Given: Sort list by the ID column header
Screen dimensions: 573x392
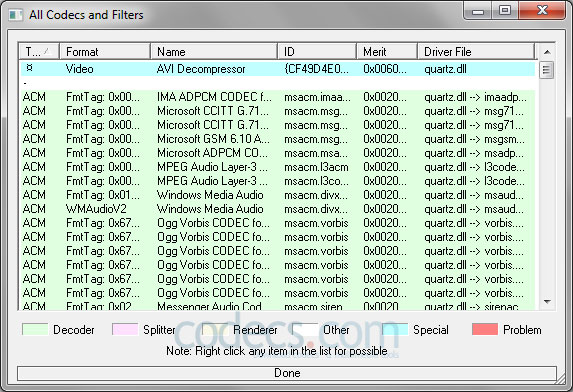Looking at the screenshot, I should [317, 52].
